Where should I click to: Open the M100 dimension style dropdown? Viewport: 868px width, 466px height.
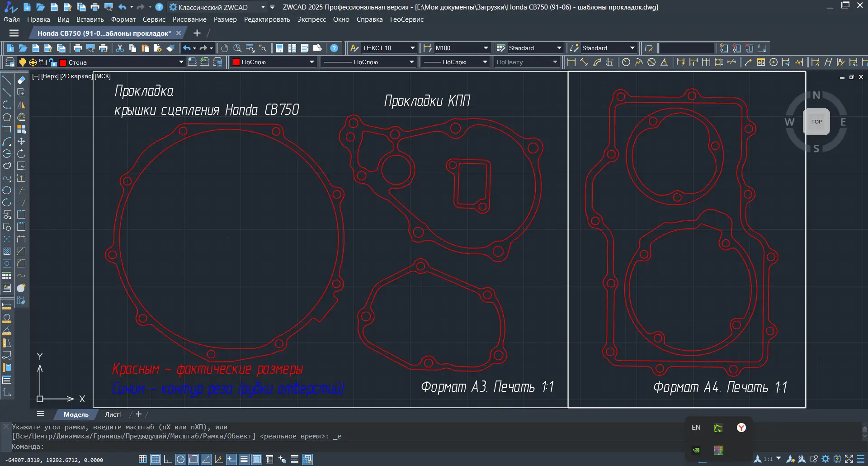click(486, 48)
